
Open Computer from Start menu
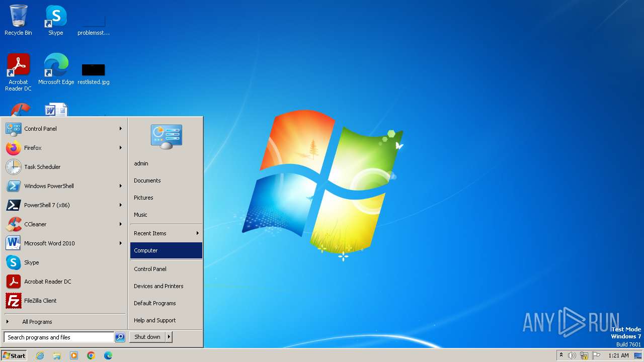[x=166, y=250]
